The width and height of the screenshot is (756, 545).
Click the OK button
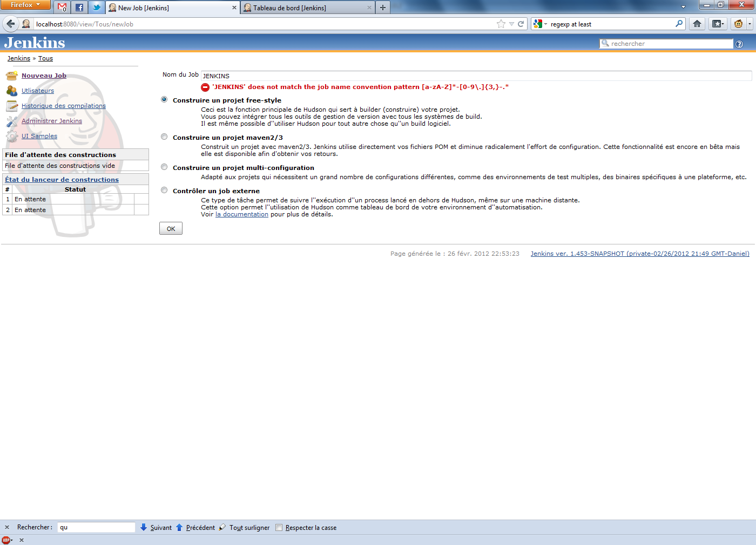(x=171, y=228)
